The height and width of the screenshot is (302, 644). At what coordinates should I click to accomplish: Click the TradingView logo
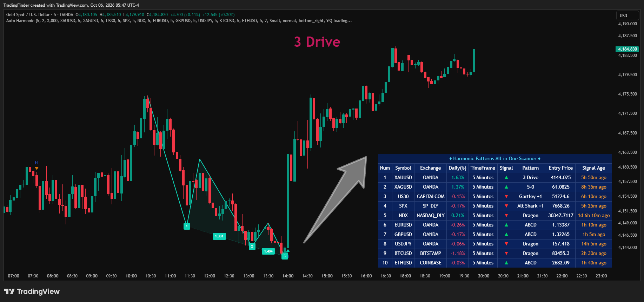pos(32,291)
